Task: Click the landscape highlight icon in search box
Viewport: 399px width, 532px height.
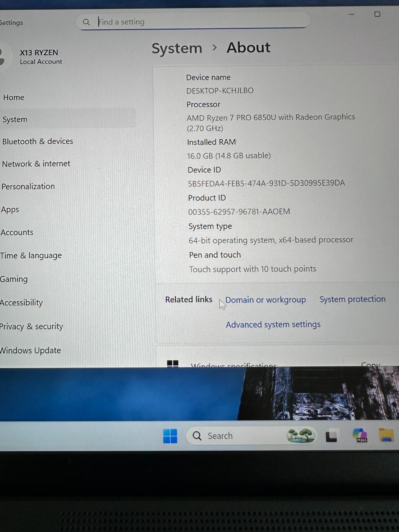Action: coord(301,435)
